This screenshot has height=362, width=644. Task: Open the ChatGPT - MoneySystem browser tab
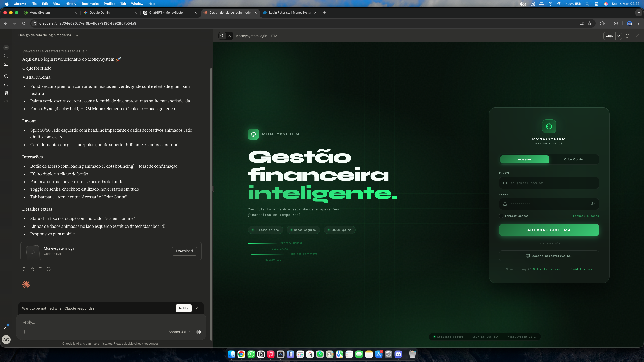[x=167, y=13]
